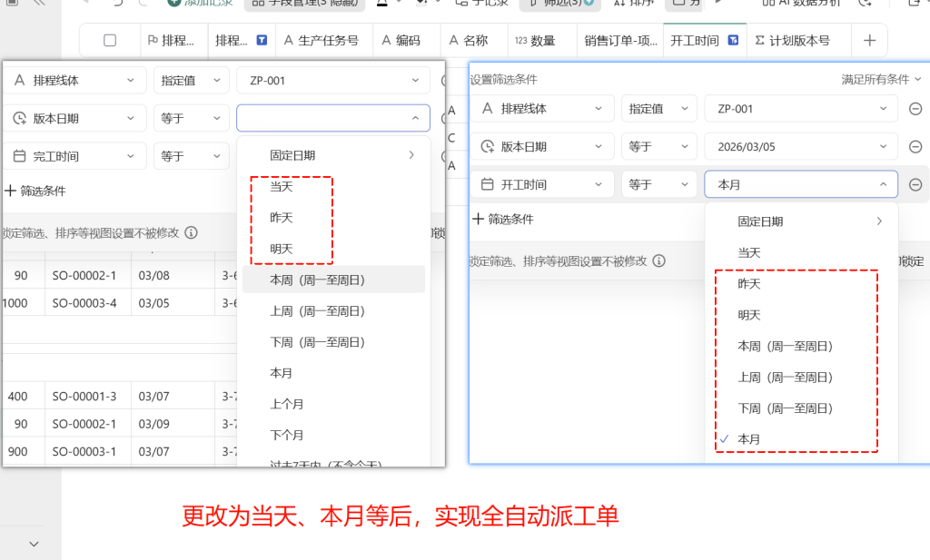The height and width of the screenshot is (560, 930).
Task: Select 当天 in right dropdown list
Action: [802, 253]
